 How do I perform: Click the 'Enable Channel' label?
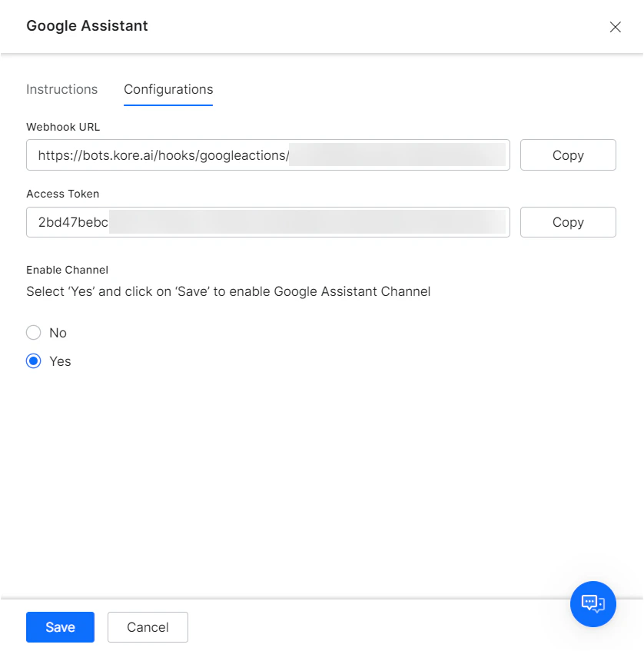pos(67,270)
